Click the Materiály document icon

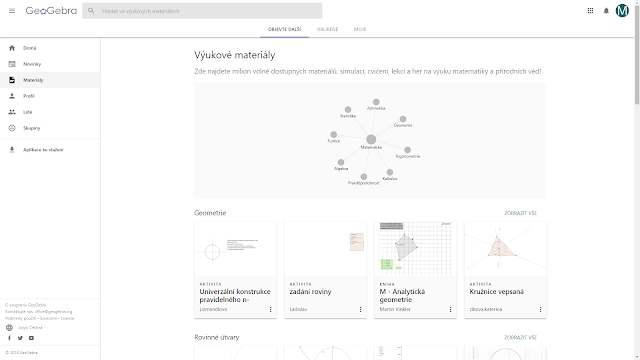pyautogui.click(x=12, y=80)
